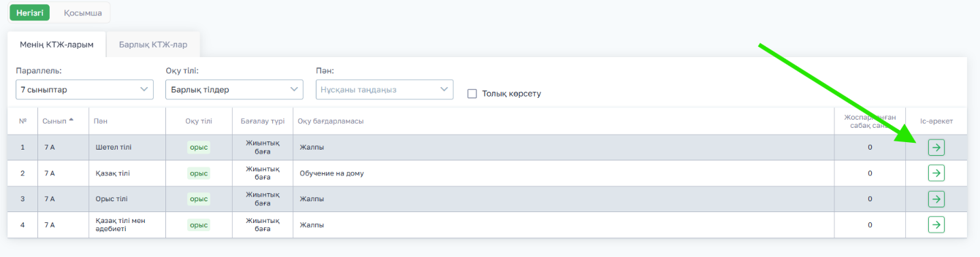Click Жиынтық баға in the Қазақ тілі row
Screen dimensions: 980x257
(x=263, y=173)
